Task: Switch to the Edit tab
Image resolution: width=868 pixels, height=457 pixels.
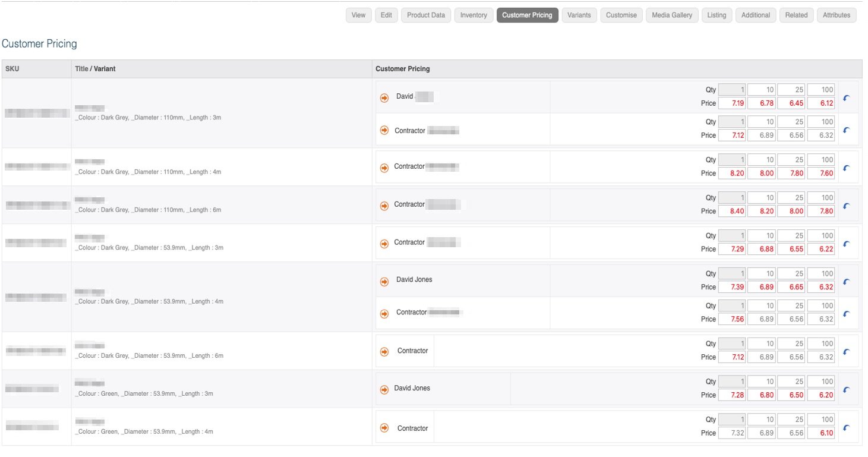Action: point(386,15)
